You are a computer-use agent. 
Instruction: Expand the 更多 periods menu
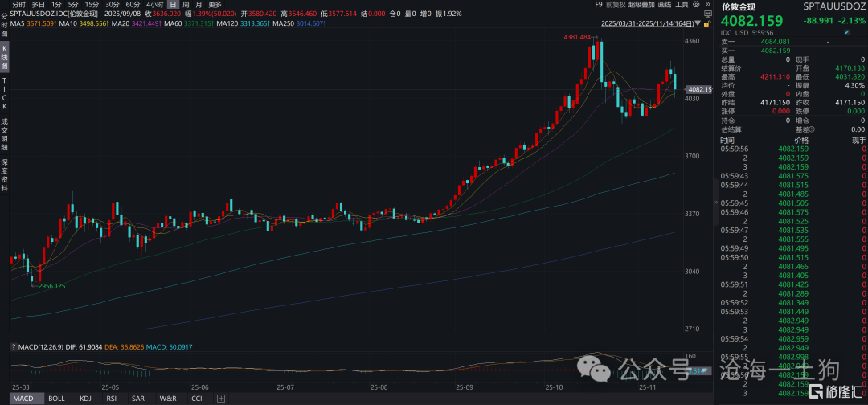[x=215, y=4]
